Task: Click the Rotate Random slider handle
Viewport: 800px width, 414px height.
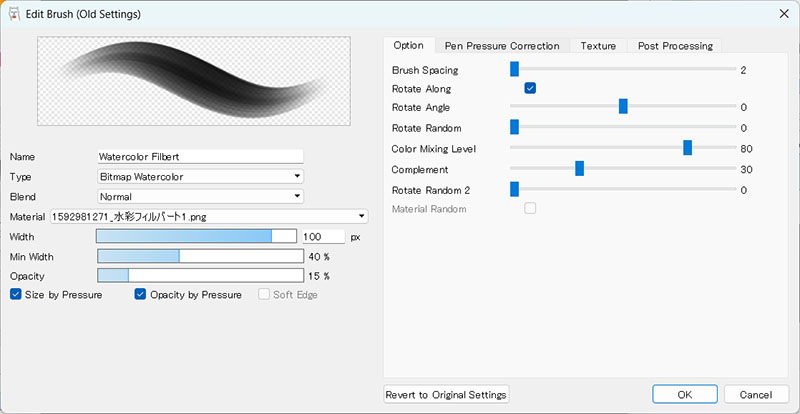Action: (x=514, y=127)
